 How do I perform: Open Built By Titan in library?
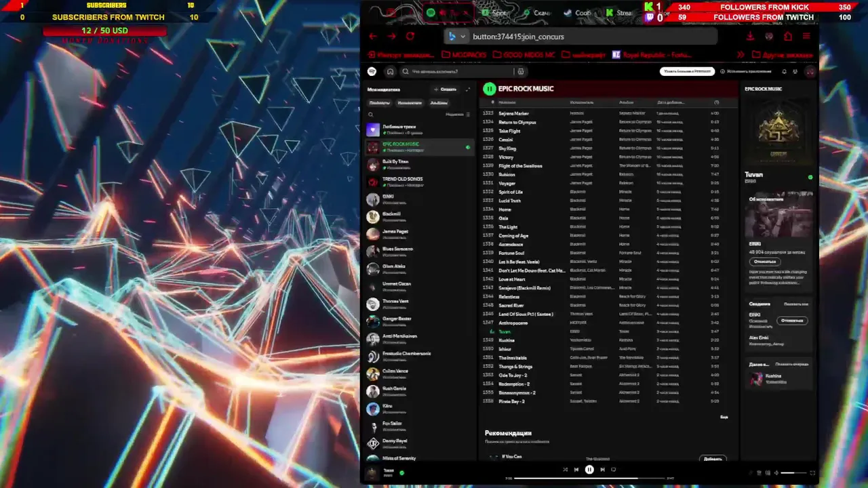(419, 165)
